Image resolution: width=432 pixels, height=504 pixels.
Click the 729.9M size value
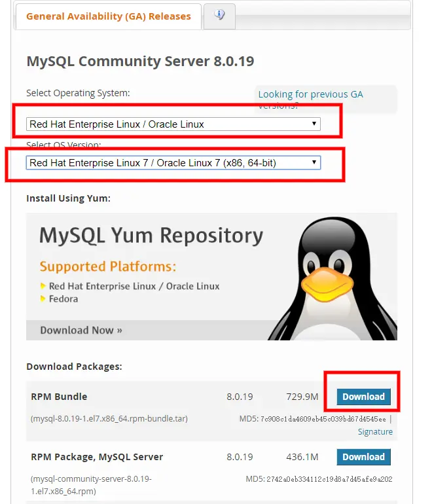pos(302,397)
